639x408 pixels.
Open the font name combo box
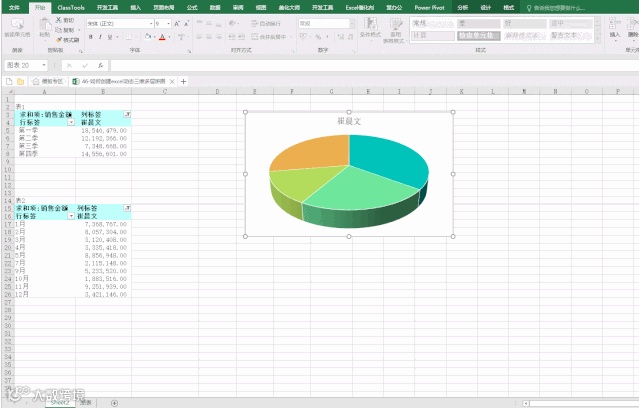click(120, 24)
